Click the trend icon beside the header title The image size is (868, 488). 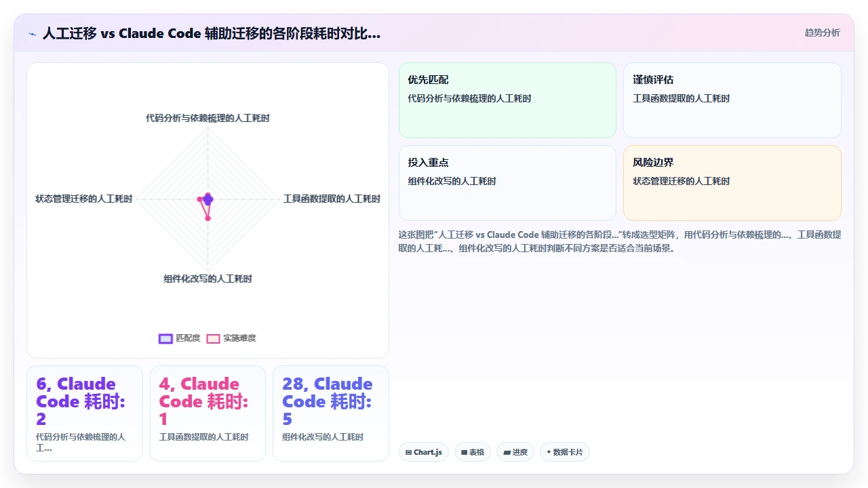tap(32, 34)
